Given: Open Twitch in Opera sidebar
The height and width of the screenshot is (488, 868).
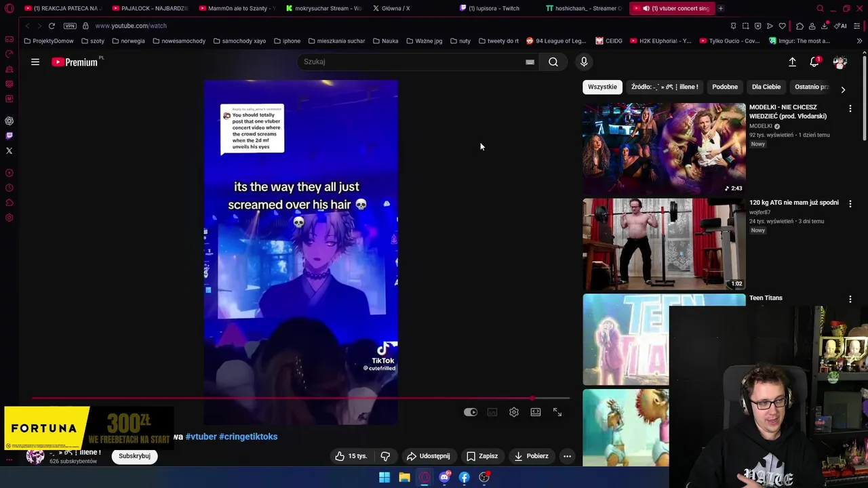Looking at the screenshot, I should 9,136.
